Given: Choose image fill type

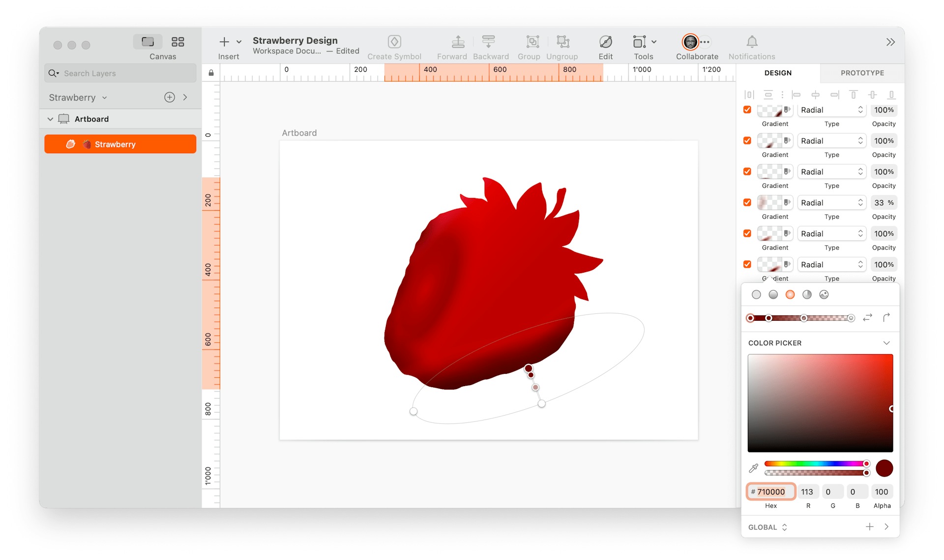Looking at the screenshot, I should click(x=824, y=294).
